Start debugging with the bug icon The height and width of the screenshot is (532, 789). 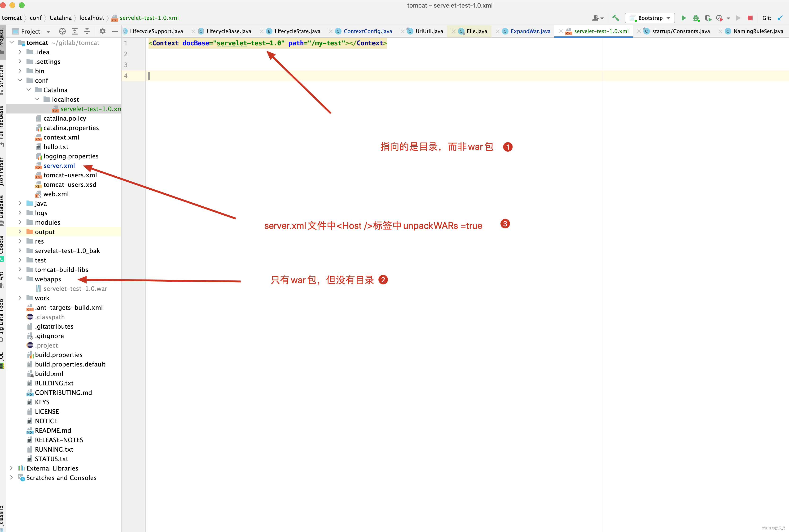696,18
